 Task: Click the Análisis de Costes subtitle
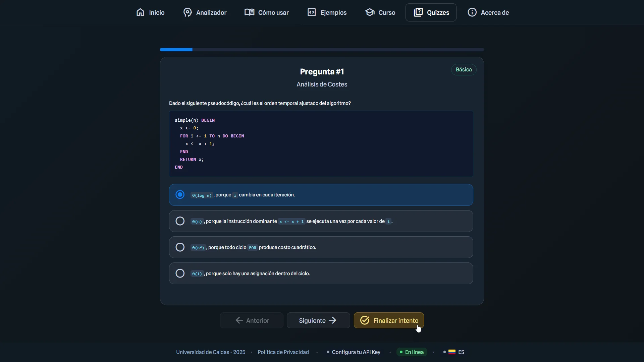coord(322,84)
